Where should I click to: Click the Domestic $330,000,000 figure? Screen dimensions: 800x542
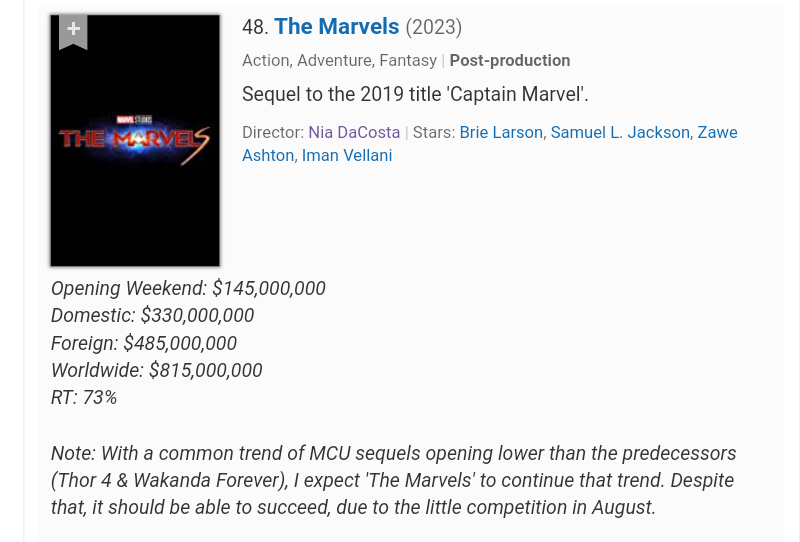(197, 315)
